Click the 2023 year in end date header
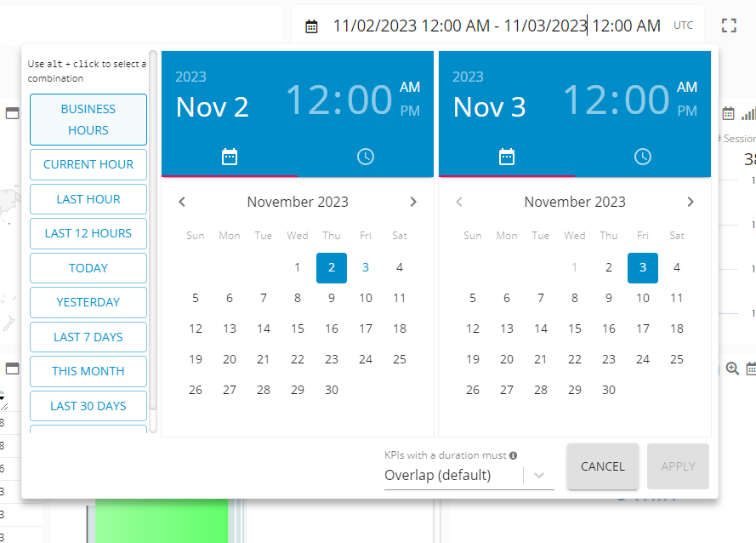Viewport: 756px width, 543px height. [x=468, y=77]
